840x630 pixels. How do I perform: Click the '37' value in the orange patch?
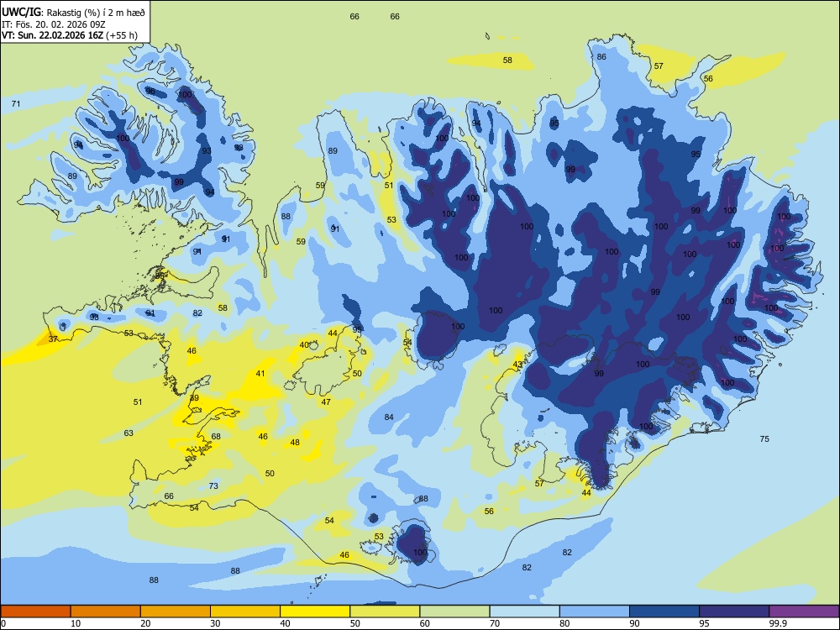pyautogui.click(x=53, y=339)
